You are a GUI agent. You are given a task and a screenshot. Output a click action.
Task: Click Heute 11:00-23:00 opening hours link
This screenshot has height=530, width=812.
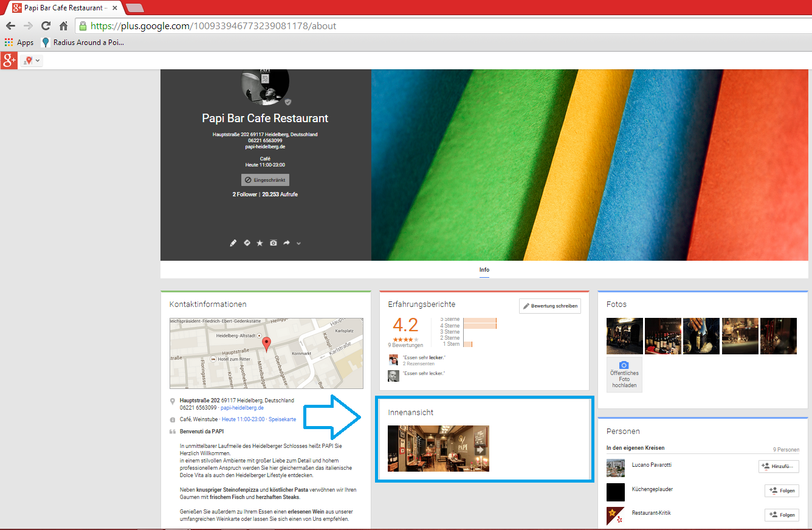(243, 419)
